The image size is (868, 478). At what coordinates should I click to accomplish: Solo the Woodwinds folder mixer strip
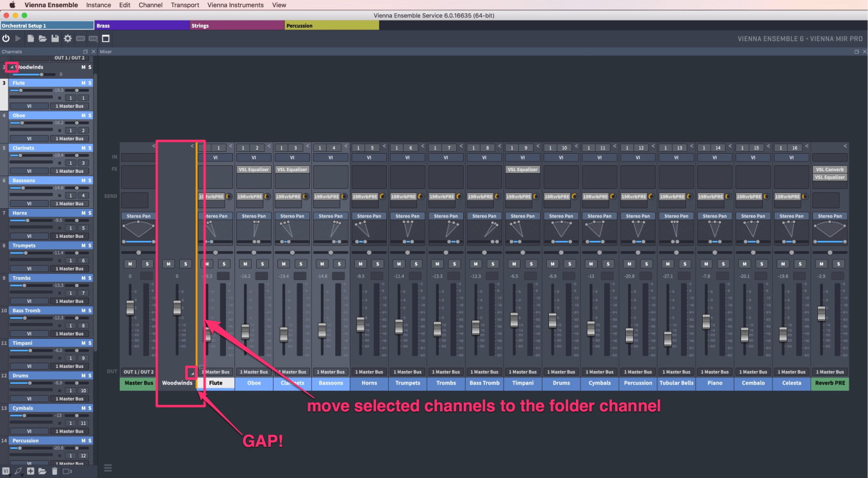185,263
